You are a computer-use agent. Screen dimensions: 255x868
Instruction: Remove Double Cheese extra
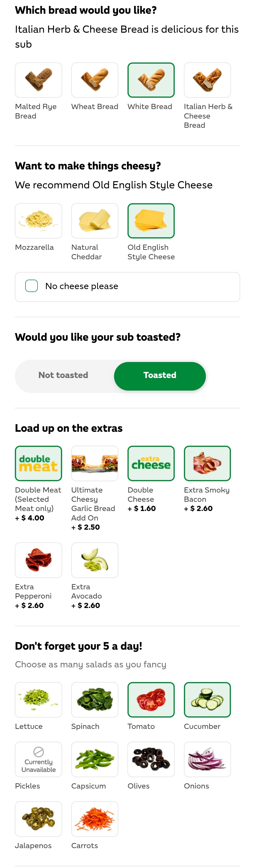pyautogui.click(x=151, y=463)
